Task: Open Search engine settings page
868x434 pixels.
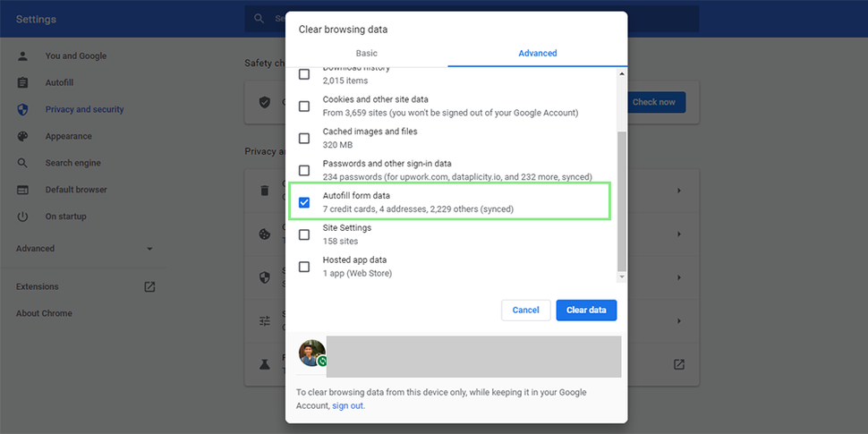Action: (x=73, y=163)
